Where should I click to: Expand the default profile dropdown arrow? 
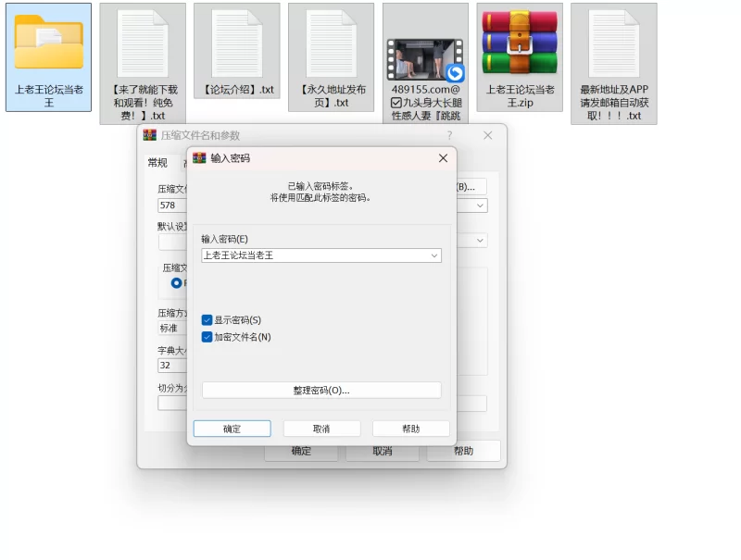[x=480, y=241]
